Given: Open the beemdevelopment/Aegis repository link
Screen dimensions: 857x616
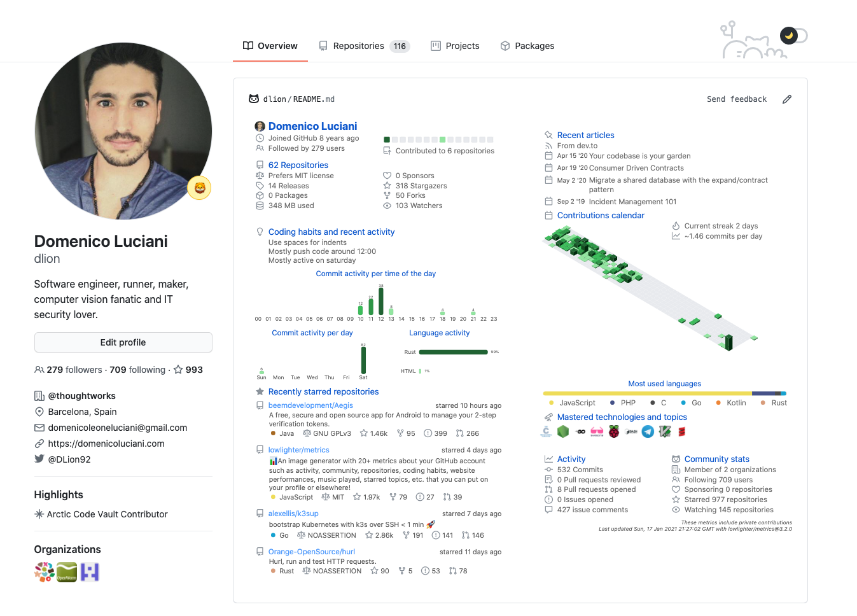Looking at the screenshot, I should point(310,405).
